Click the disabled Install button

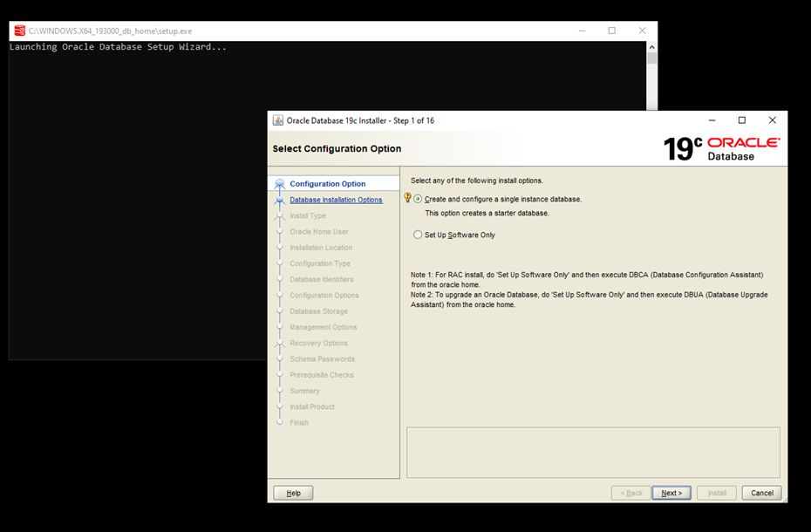point(716,493)
